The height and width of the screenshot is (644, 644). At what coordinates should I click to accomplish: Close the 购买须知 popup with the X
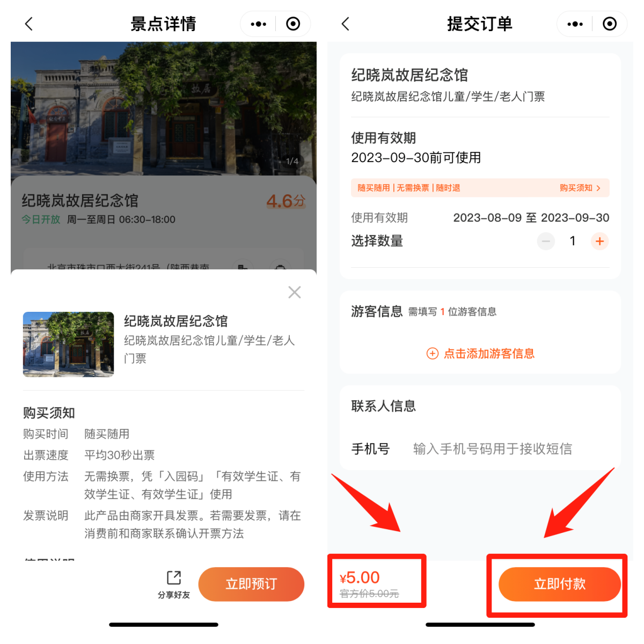tap(294, 292)
